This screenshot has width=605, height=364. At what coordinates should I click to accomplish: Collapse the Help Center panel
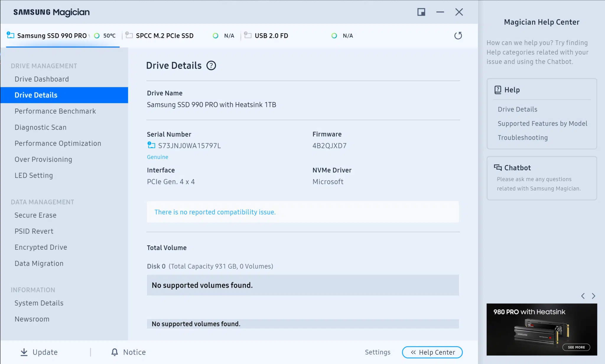pyautogui.click(x=432, y=352)
